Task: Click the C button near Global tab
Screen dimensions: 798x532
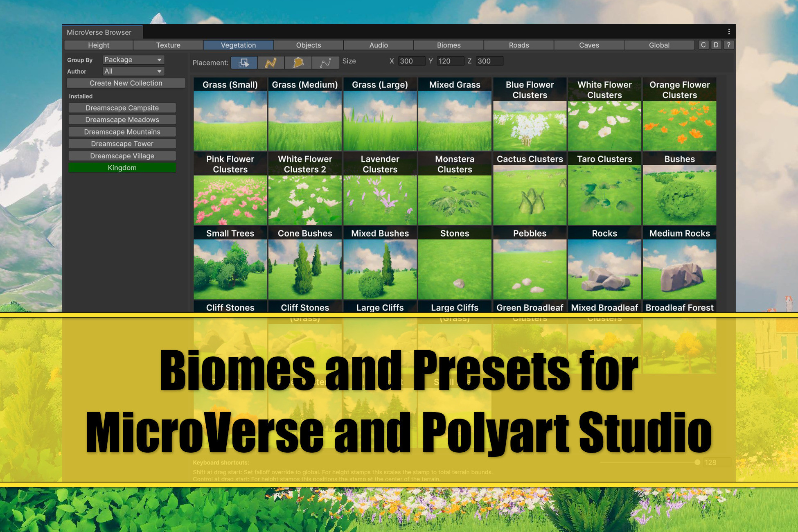Action: pyautogui.click(x=703, y=45)
